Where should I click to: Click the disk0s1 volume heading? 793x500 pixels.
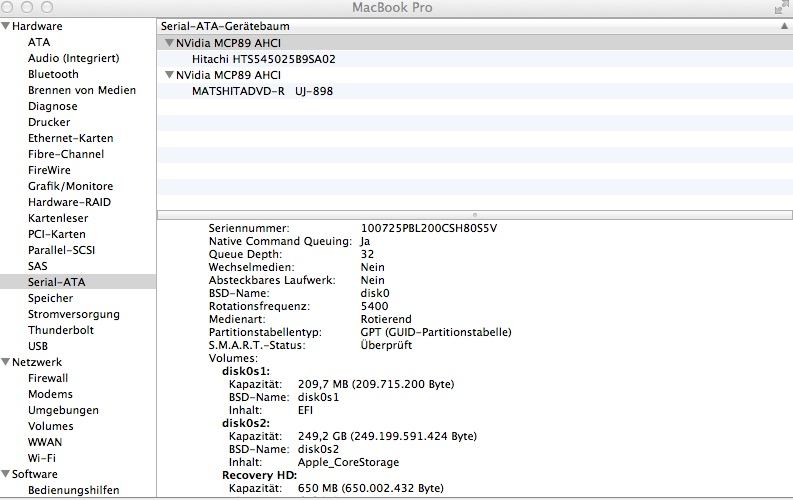(246, 371)
